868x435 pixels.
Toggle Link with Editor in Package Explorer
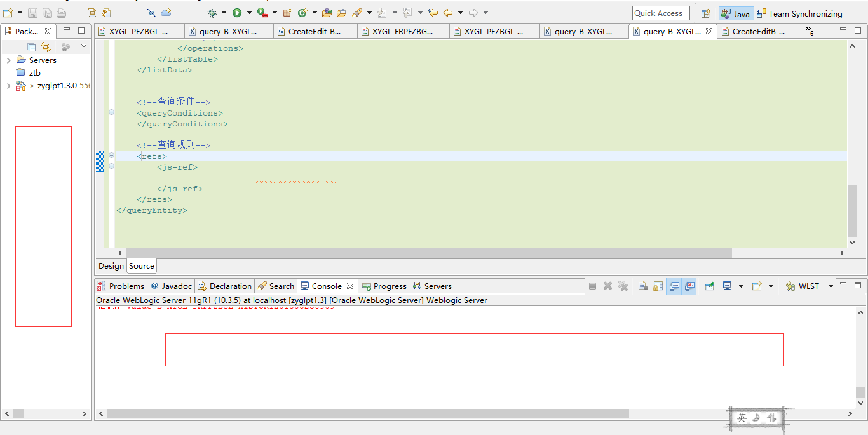[x=46, y=47]
